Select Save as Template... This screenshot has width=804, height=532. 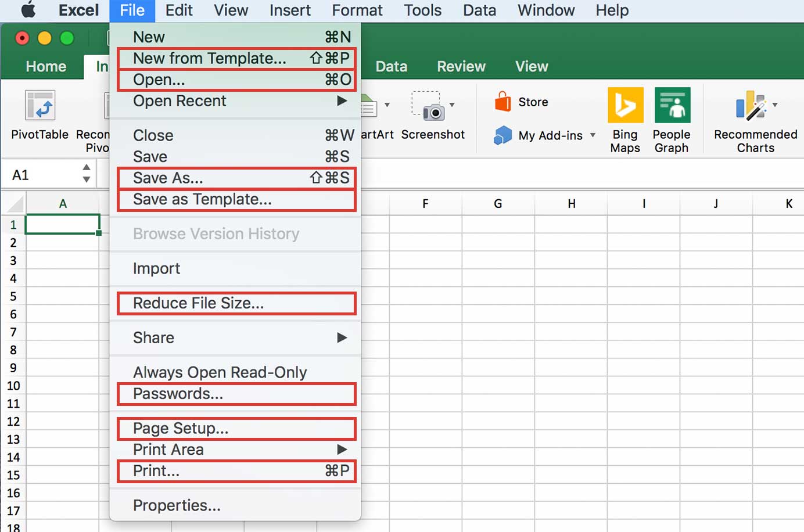pos(235,199)
